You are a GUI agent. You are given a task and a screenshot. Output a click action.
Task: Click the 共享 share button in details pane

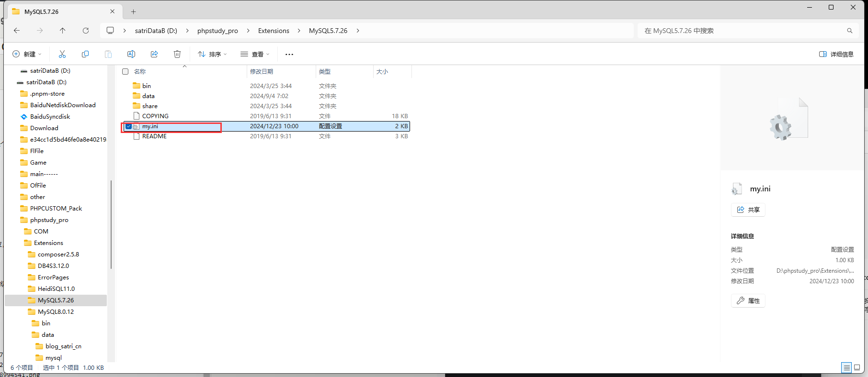(x=748, y=210)
